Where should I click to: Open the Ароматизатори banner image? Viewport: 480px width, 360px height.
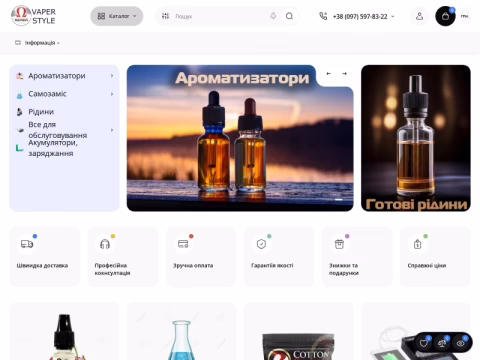(240, 138)
